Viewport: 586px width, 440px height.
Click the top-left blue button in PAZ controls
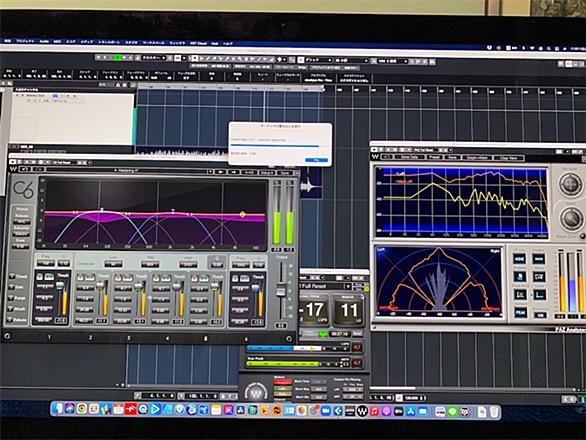tap(519, 259)
